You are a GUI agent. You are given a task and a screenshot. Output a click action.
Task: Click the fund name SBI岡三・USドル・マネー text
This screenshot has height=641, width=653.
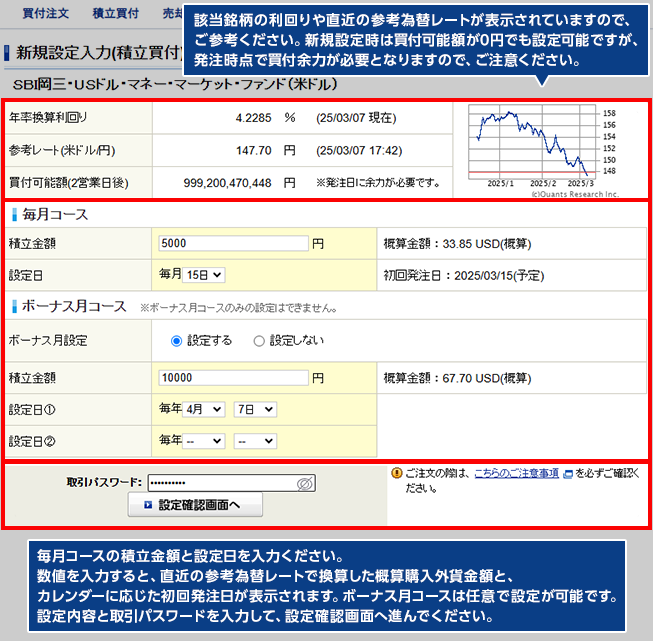click(x=175, y=85)
